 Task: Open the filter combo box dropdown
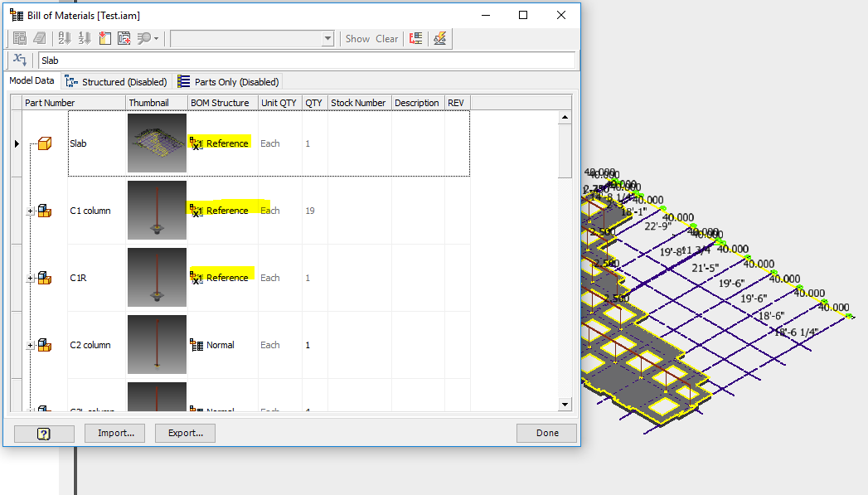(x=327, y=38)
